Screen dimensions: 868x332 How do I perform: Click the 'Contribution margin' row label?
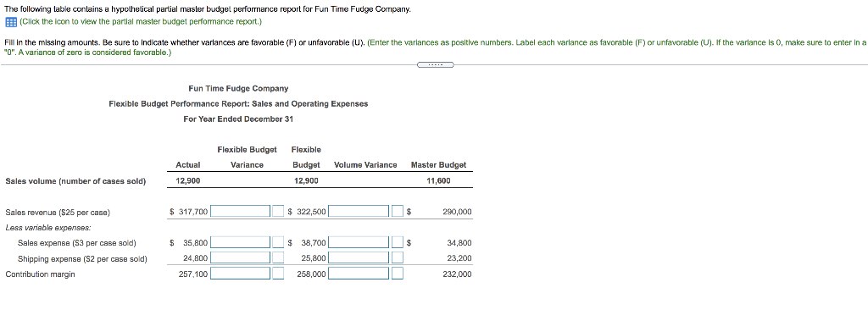tap(40, 274)
